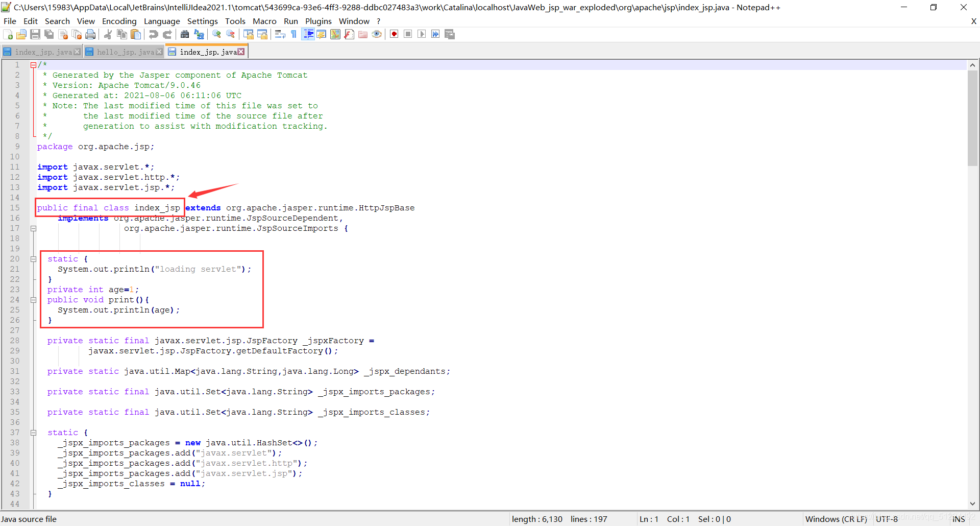Toggle the indent guide button
Viewport: 980px width, 526px height.
click(x=308, y=34)
